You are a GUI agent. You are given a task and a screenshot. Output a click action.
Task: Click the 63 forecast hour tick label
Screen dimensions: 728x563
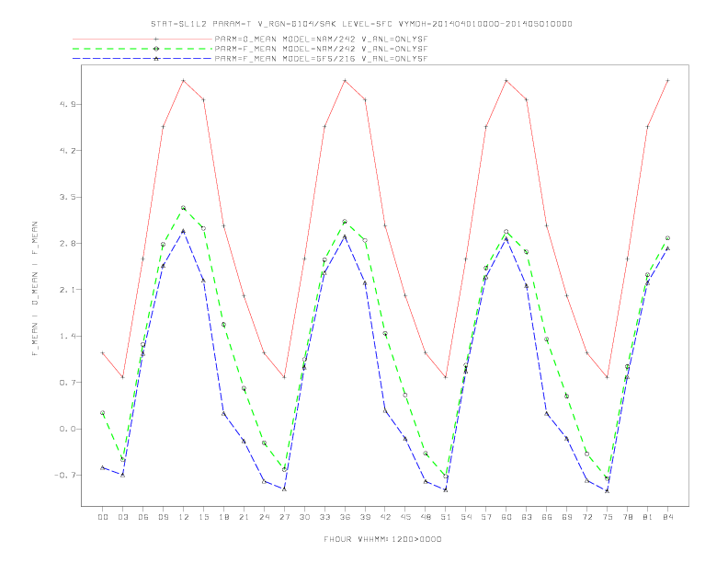pos(527,517)
